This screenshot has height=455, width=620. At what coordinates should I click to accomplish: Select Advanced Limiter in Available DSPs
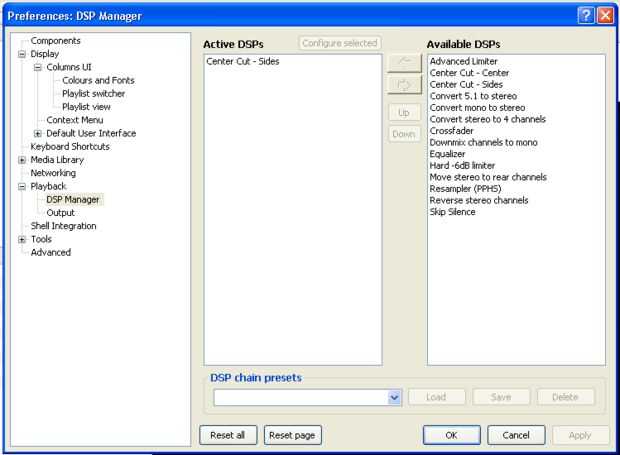click(x=463, y=61)
